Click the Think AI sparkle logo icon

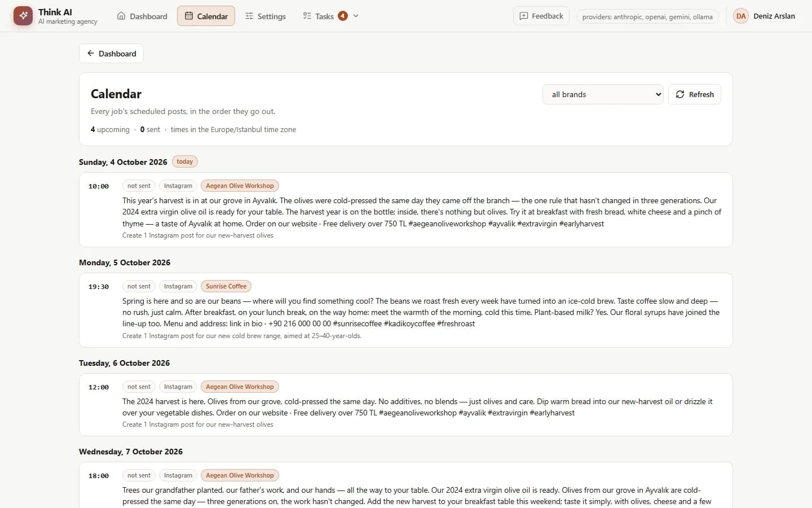coord(23,16)
